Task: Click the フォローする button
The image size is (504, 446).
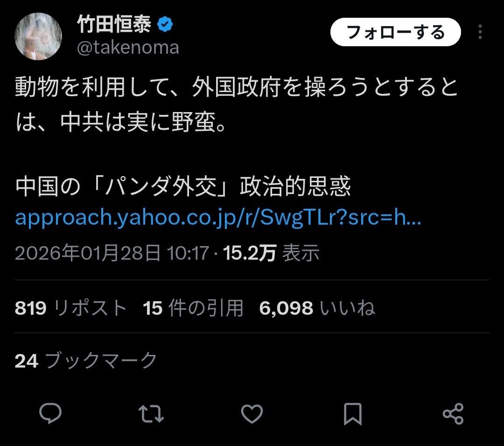Action: point(396,32)
